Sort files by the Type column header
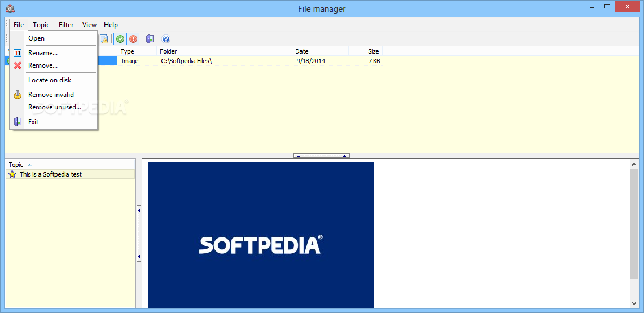Image resolution: width=644 pixels, height=313 pixels. 137,51
